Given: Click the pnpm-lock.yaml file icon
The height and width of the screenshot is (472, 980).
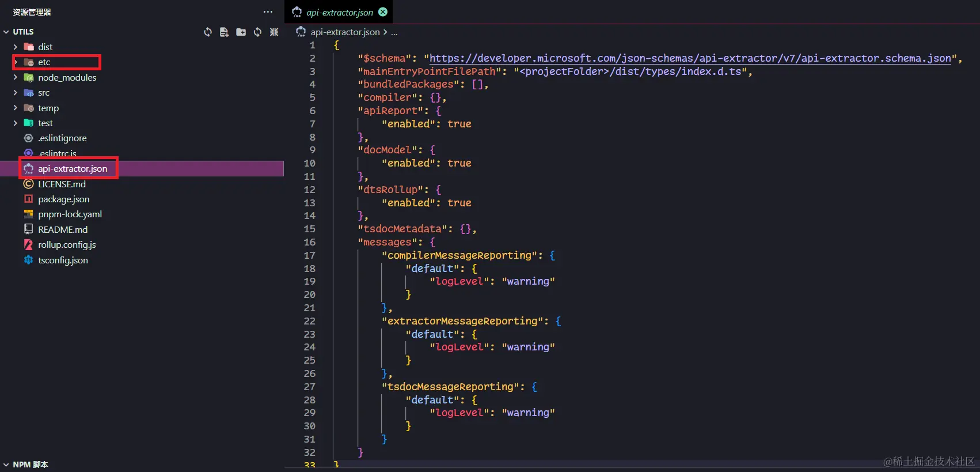Looking at the screenshot, I should (28, 214).
